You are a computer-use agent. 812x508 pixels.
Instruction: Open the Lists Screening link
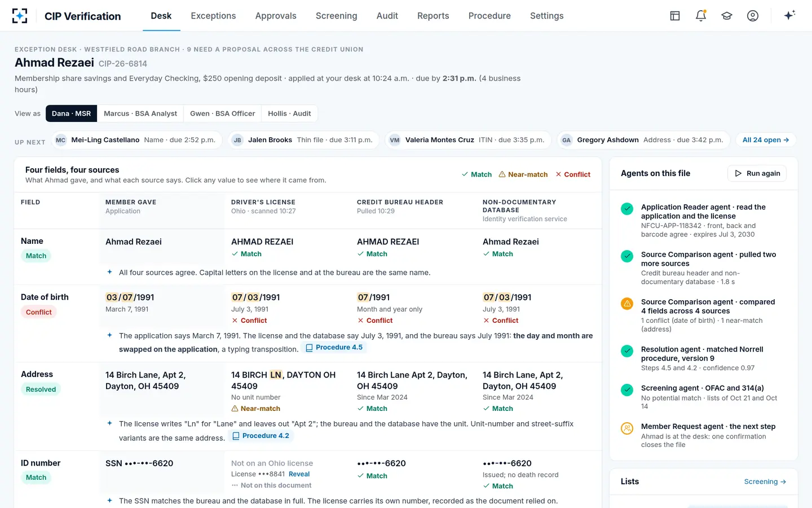[x=765, y=481]
